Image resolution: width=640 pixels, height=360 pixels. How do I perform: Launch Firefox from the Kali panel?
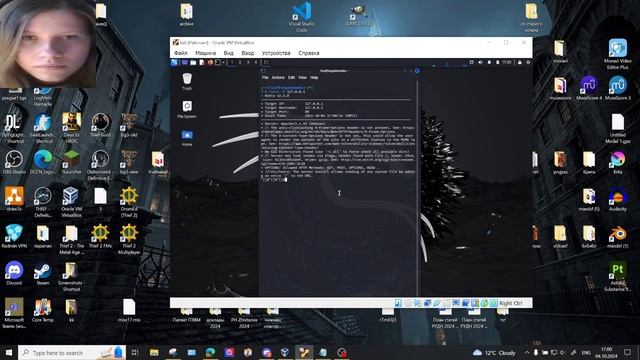tap(210, 62)
